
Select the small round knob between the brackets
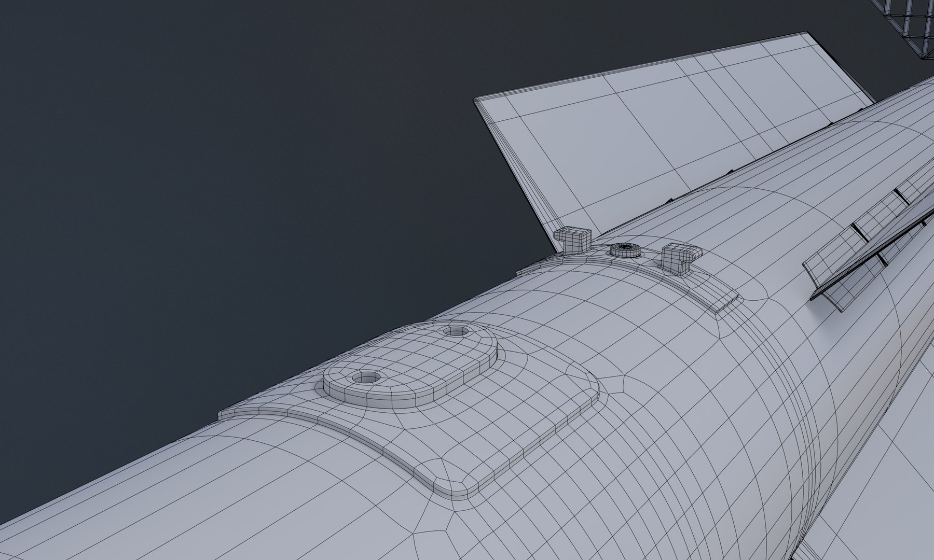tap(625, 250)
